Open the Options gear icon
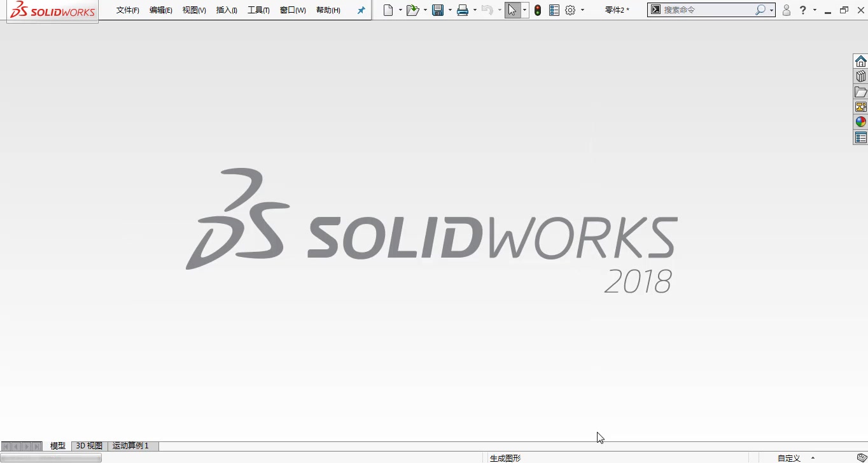868x463 pixels. click(x=570, y=10)
